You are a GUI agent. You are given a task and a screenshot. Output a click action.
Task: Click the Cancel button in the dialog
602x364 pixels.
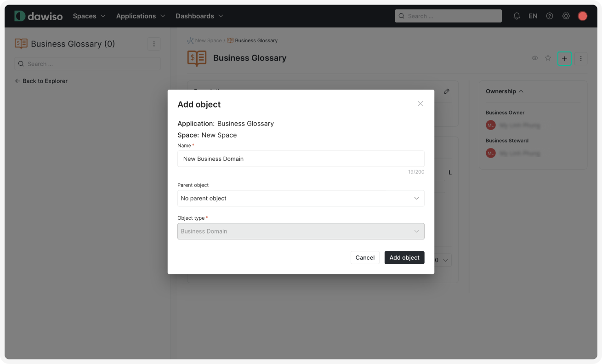pos(365,257)
